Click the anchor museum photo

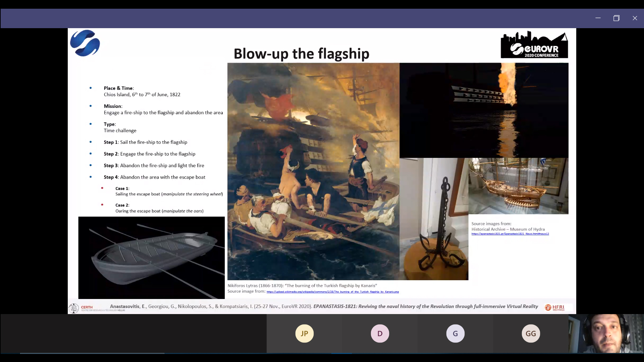[434, 219]
